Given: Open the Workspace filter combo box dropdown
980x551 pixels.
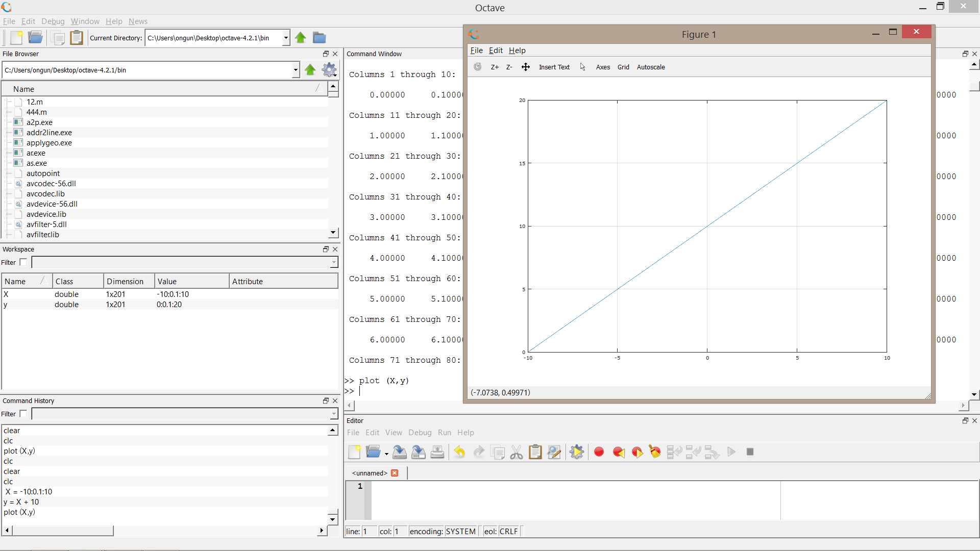Looking at the screenshot, I should (334, 262).
